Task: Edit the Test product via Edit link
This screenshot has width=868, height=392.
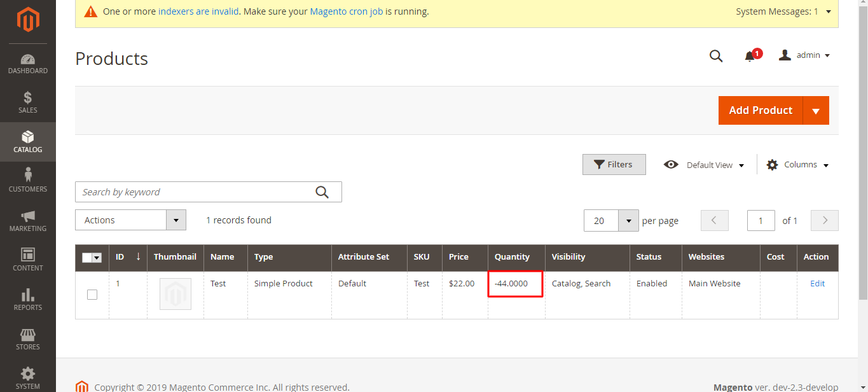Action: 817,283
